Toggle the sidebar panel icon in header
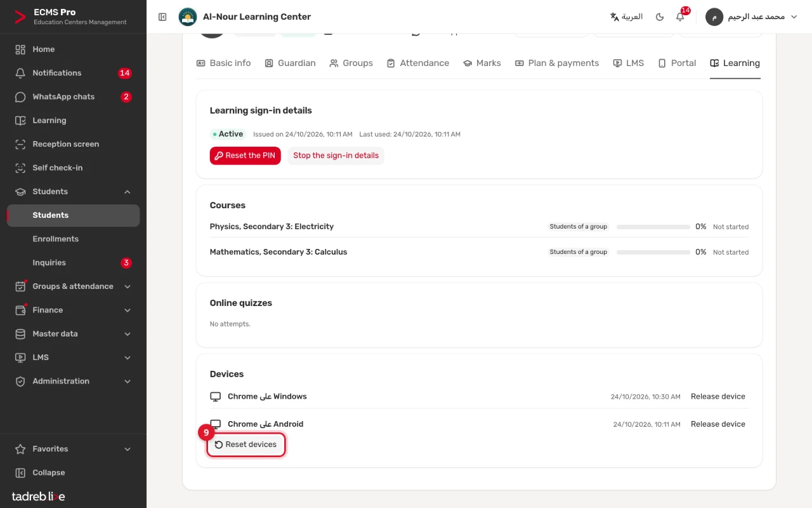This screenshot has height=508, width=812. point(162,17)
